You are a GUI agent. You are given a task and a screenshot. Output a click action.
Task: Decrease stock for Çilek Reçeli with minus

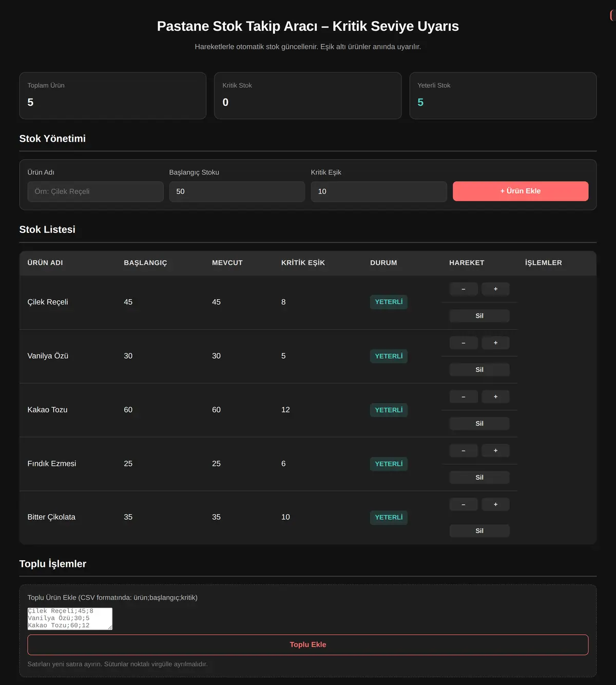click(x=464, y=289)
